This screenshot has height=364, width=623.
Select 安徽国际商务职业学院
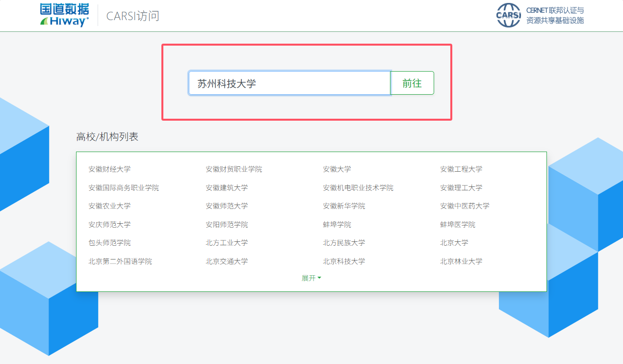pyautogui.click(x=124, y=188)
